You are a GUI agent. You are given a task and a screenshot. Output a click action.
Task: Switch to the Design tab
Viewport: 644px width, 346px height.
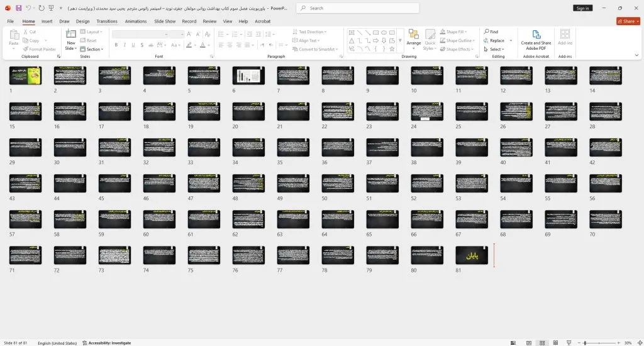point(82,21)
